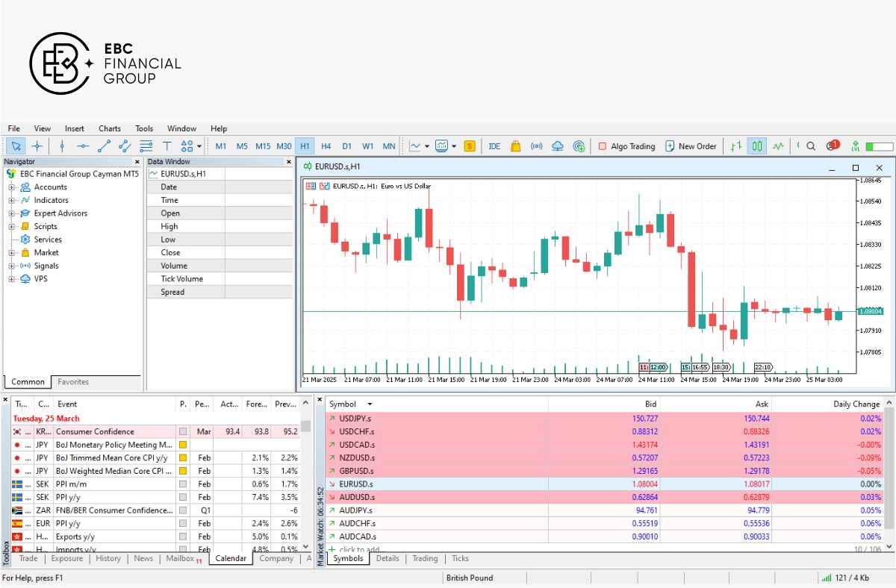
Task: Open the History tab in Toolbox
Action: [108, 558]
